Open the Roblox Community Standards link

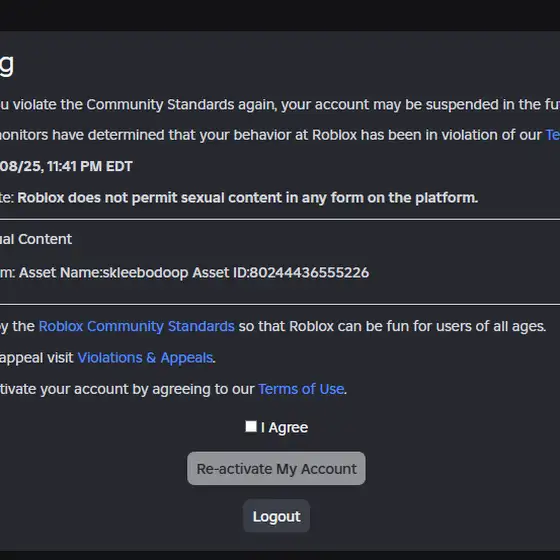136,326
